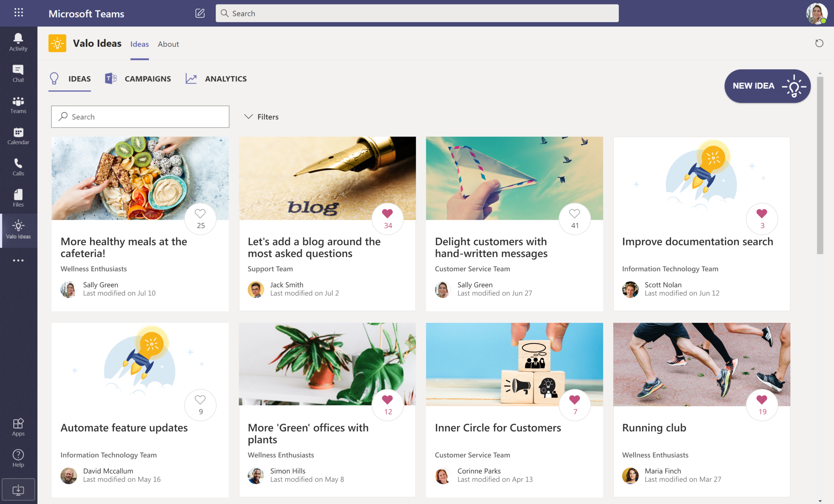This screenshot has height=504, width=834.
Task: Open the user profile avatar
Action: [x=817, y=14]
